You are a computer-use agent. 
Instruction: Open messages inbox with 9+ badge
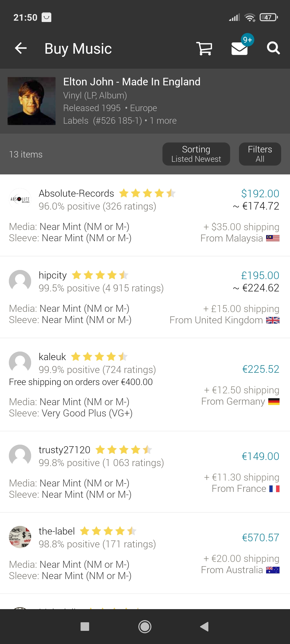[240, 48]
